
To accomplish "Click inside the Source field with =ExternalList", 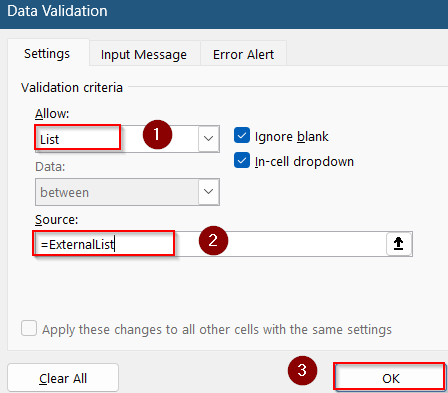I will coord(211,244).
